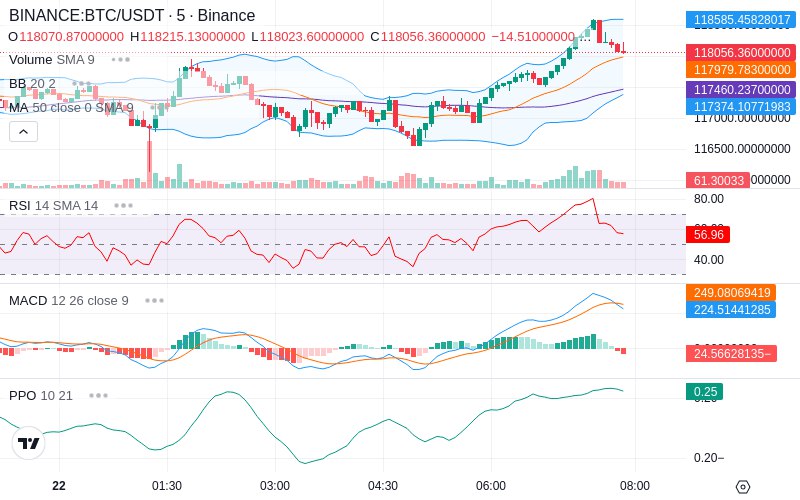Open the TradingView logo link

click(x=29, y=443)
